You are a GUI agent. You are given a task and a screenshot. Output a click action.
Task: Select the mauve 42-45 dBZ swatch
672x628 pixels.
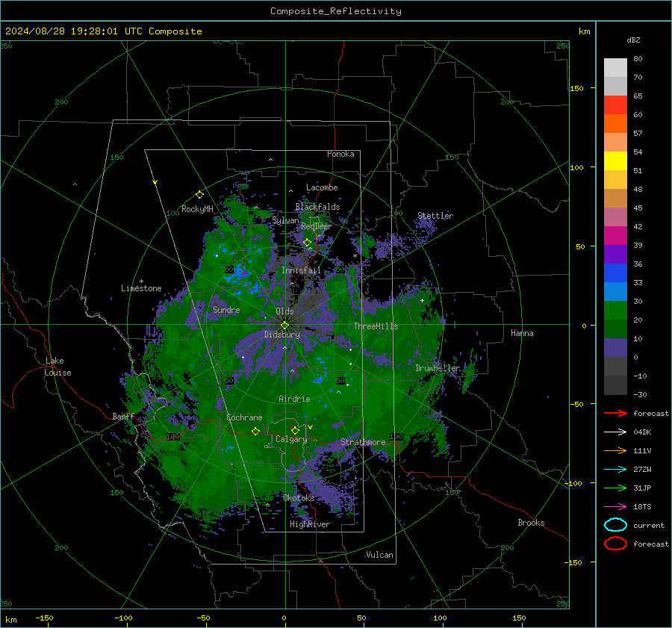615,217
